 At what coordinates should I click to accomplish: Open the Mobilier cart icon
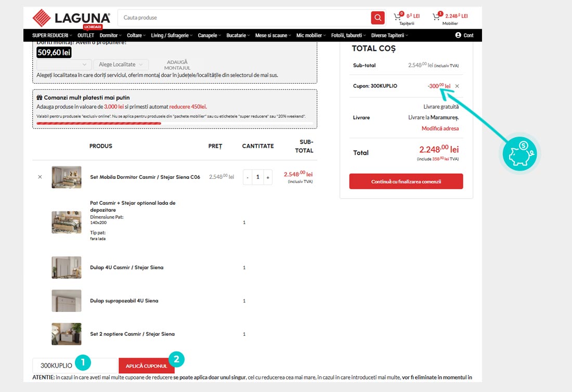437,17
